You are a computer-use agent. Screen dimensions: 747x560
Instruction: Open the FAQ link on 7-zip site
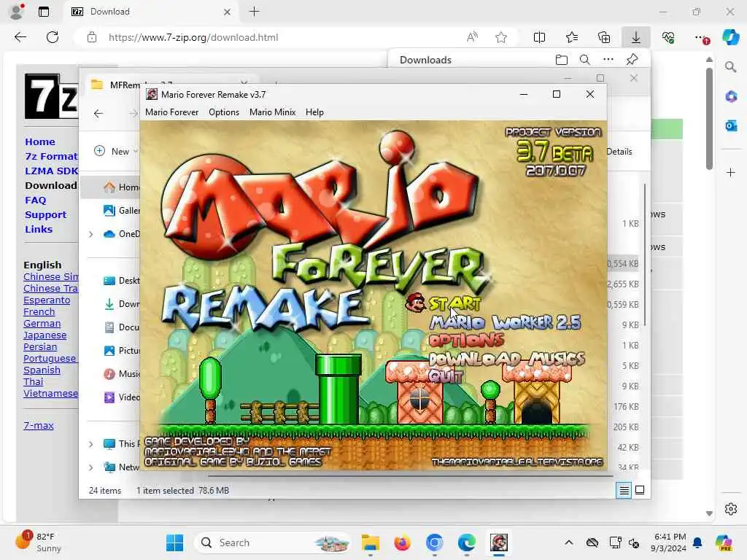click(x=36, y=201)
